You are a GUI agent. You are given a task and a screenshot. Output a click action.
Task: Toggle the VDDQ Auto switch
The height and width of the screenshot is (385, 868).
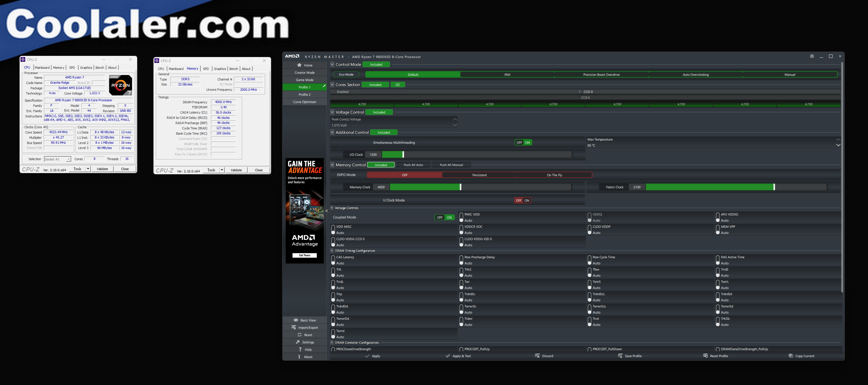click(x=589, y=217)
